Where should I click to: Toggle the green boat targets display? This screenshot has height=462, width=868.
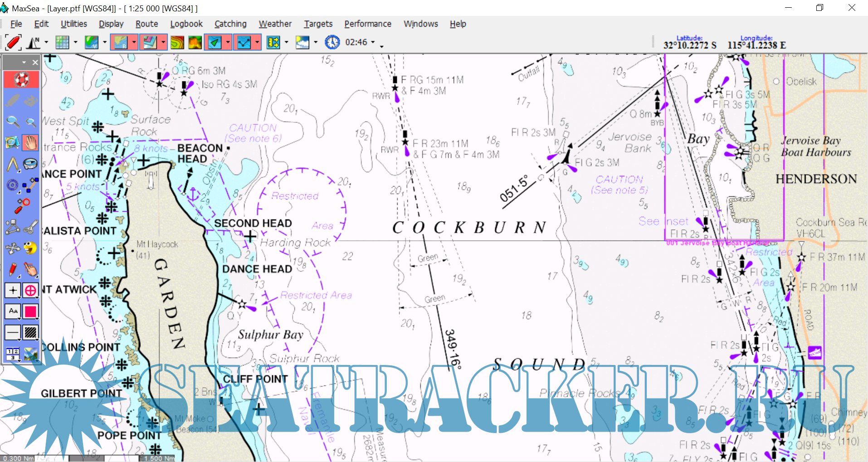(215, 43)
